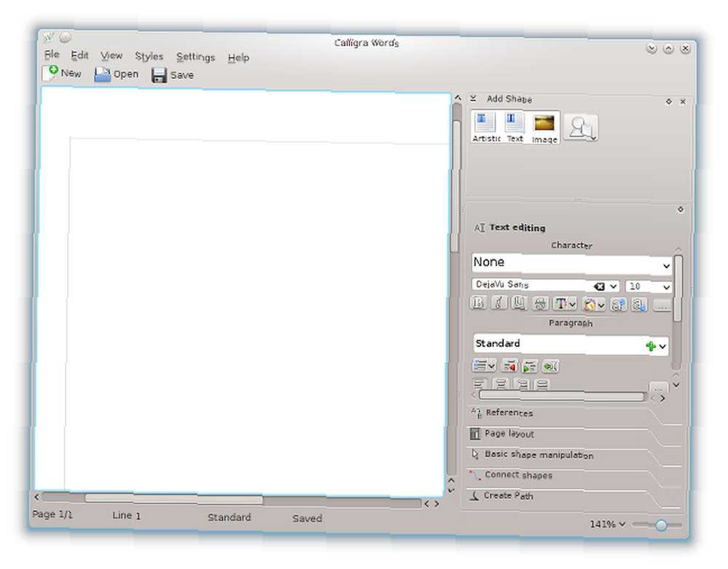
Task: Click the increase indent icon
Action: [x=529, y=367]
